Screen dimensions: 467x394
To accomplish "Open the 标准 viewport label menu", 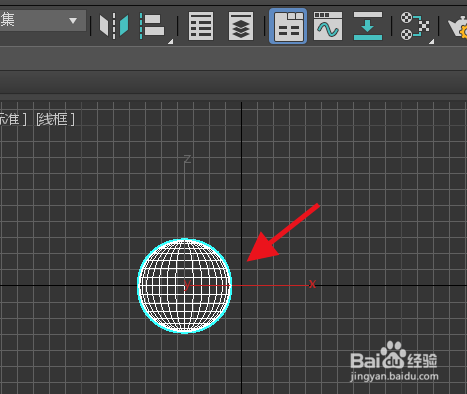I will tap(13, 119).
